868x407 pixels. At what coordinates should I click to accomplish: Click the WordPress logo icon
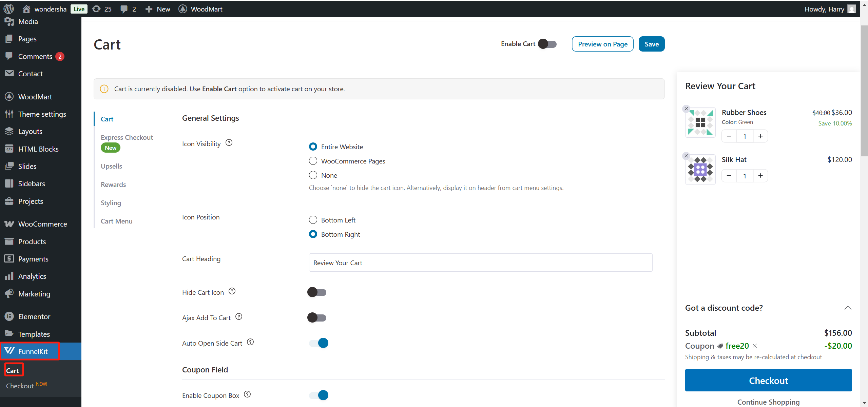click(9, 9)
